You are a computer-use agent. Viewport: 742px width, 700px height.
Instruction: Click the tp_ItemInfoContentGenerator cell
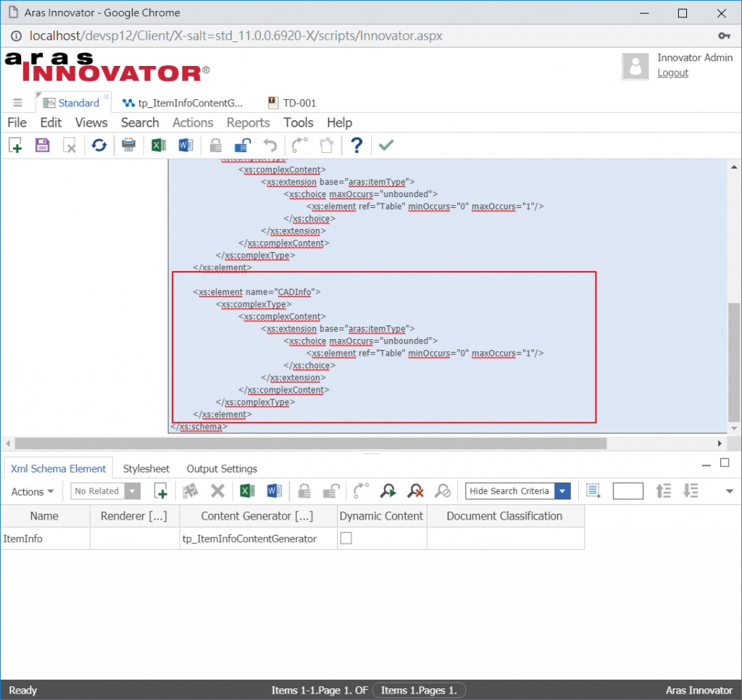point(258,538)
